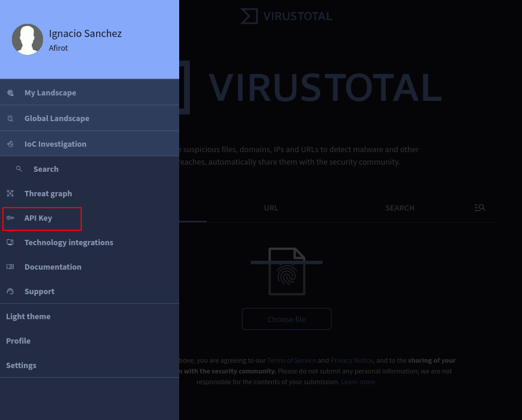Click the IoC Investigation icon

point(10,144)
